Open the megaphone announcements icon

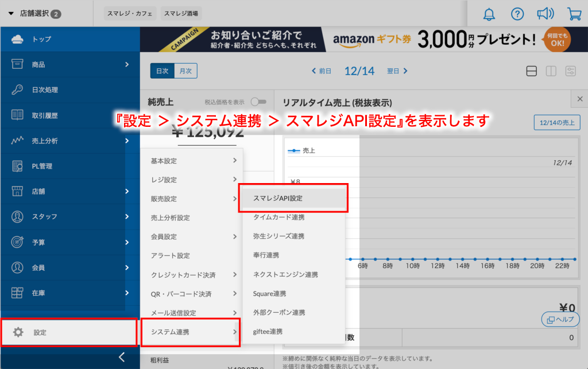(x=546, y=14)
